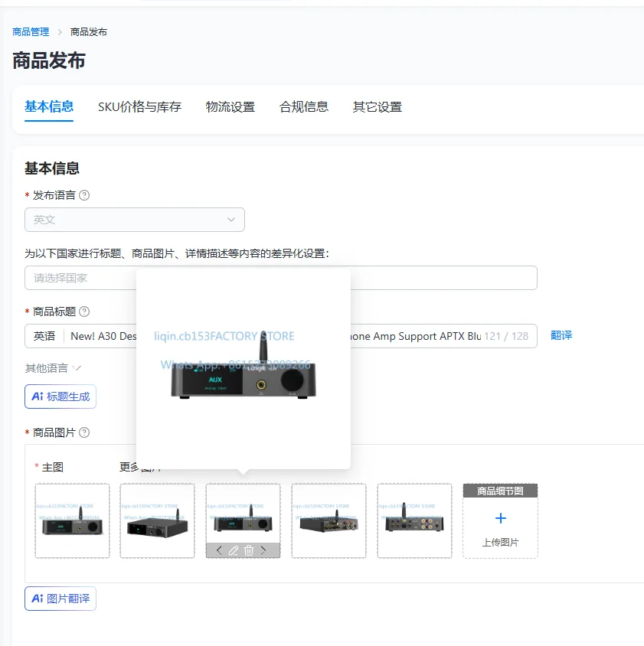This screenshot has height=646, width=644.
Task: Click 商品发布 breadcrumb text
Action: (x=89, y=32)
